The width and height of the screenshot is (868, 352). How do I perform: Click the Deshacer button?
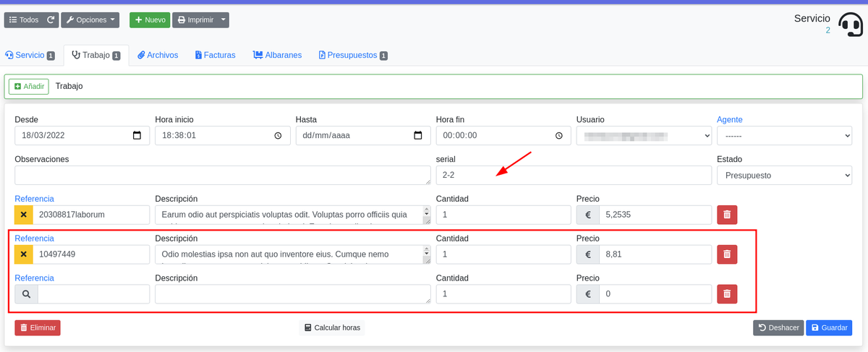pos(778,327)
